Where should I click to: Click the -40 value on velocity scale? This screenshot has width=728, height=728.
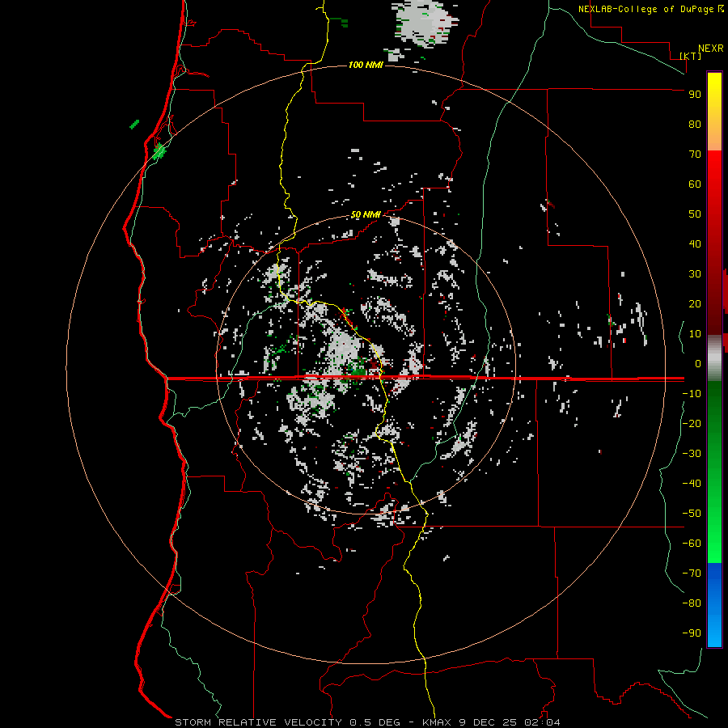point(692,484)
